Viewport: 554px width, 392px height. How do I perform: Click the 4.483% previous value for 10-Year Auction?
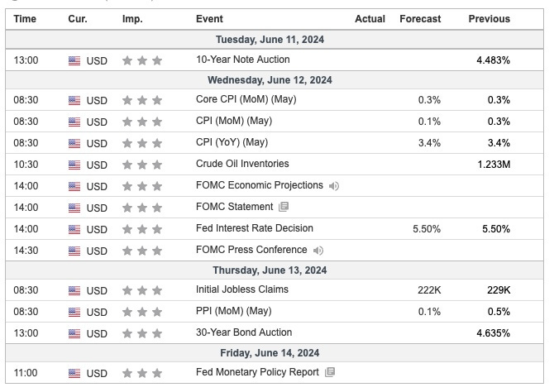click(x=494, y=60)
